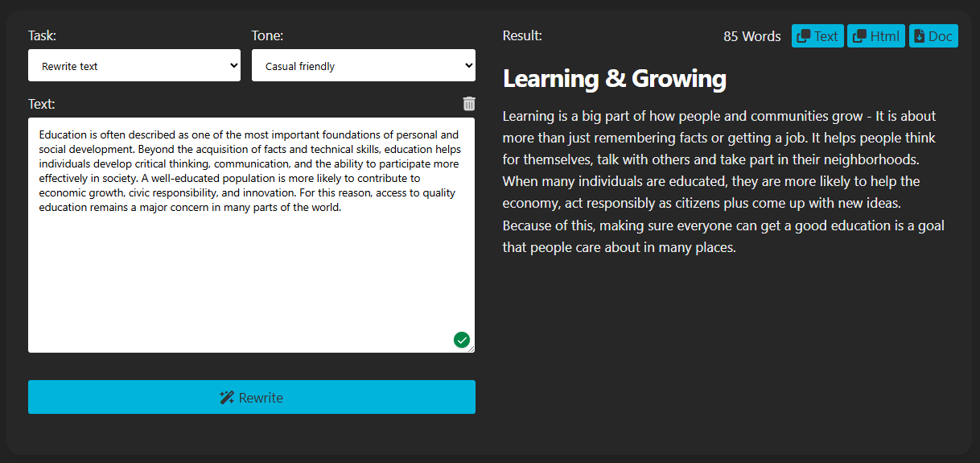Click the "85 Words" counter
This screenshot has height=463, width=980.
[751, 36]
